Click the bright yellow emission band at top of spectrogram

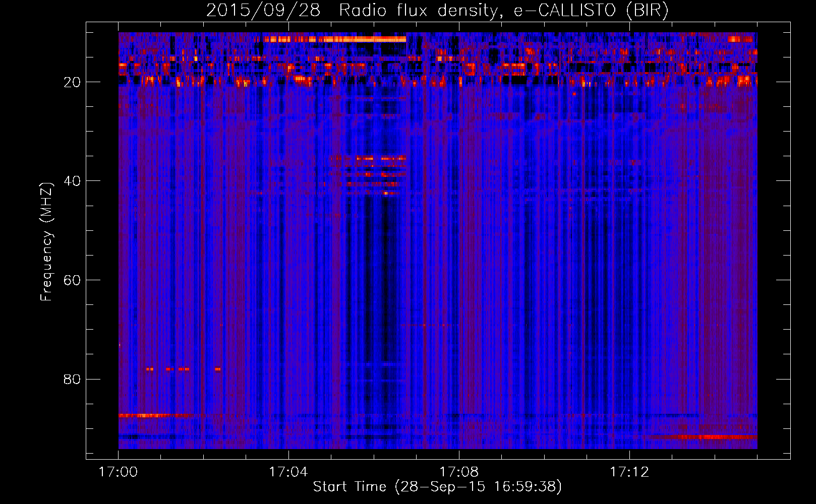[334, 39]
